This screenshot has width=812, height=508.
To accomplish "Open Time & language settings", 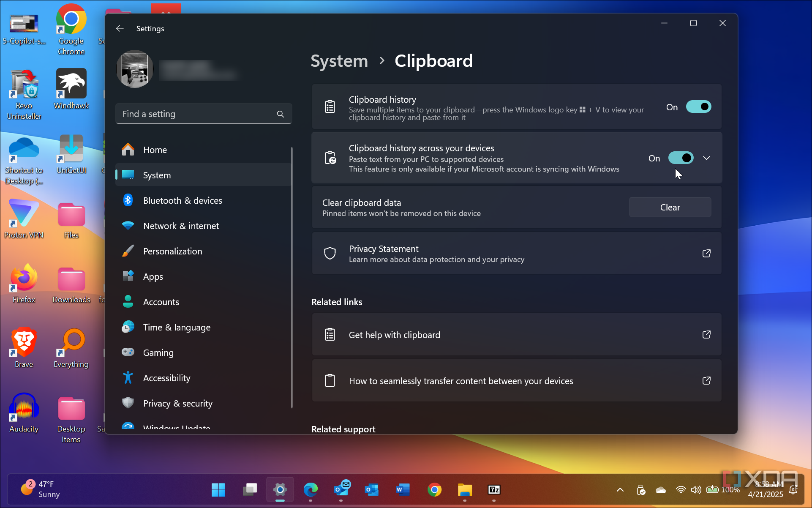I will click(204, 327).
